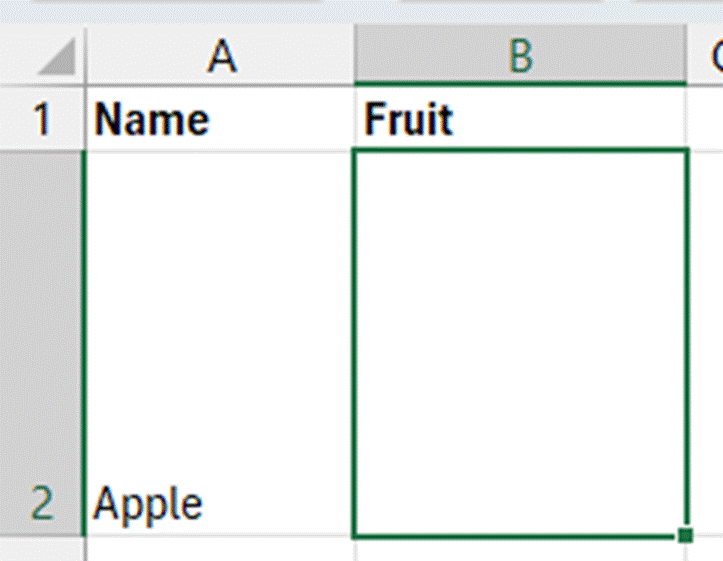The image size is (723, 561).
Task: Click the Select All corner triangle
Action: click(56, 57)
